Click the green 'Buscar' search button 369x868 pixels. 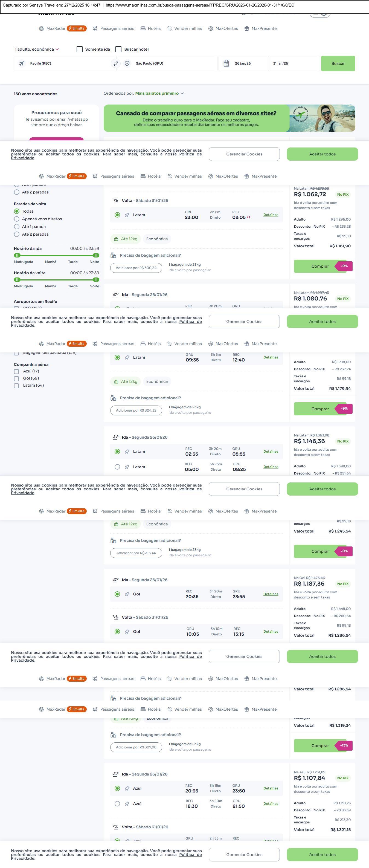338,63
